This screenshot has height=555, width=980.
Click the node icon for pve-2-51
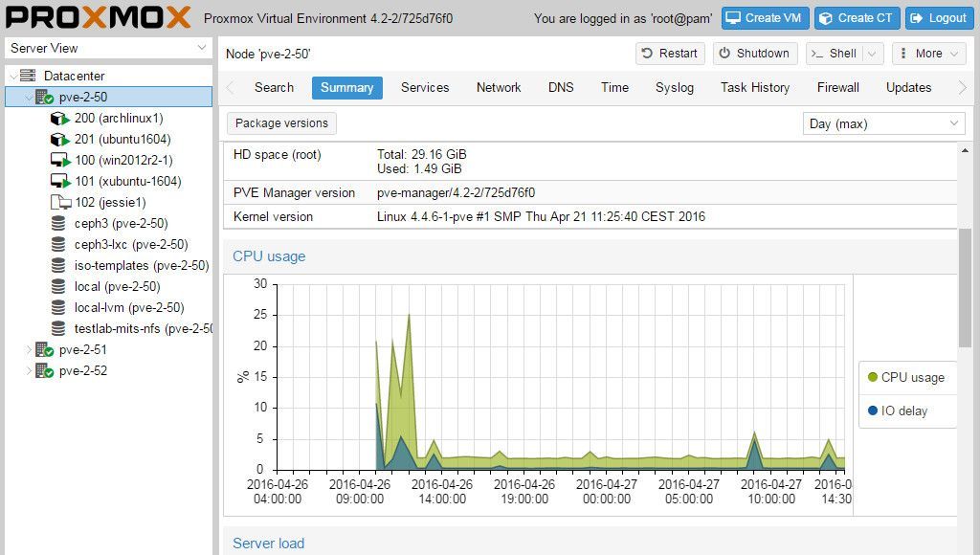[43, 349]
